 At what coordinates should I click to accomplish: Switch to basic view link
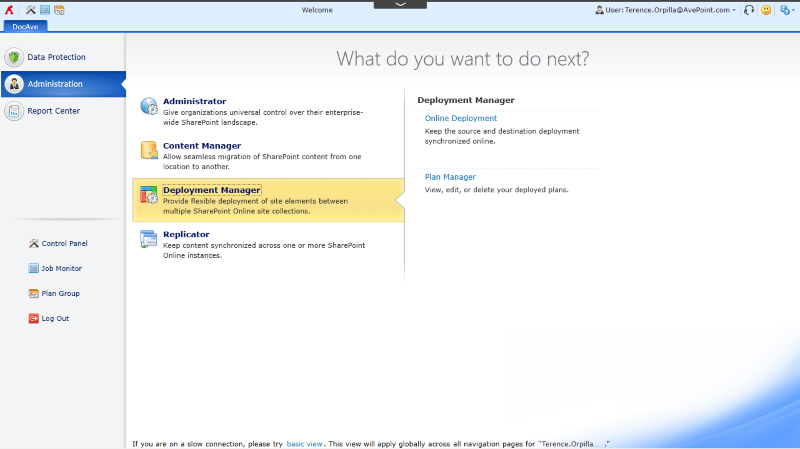tap(305, 444)
